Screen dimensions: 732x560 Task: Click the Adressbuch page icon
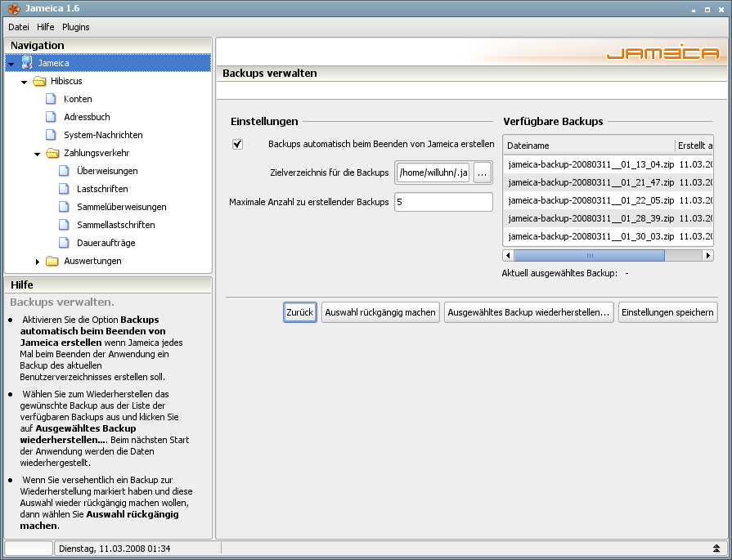[x=51, y=117]
